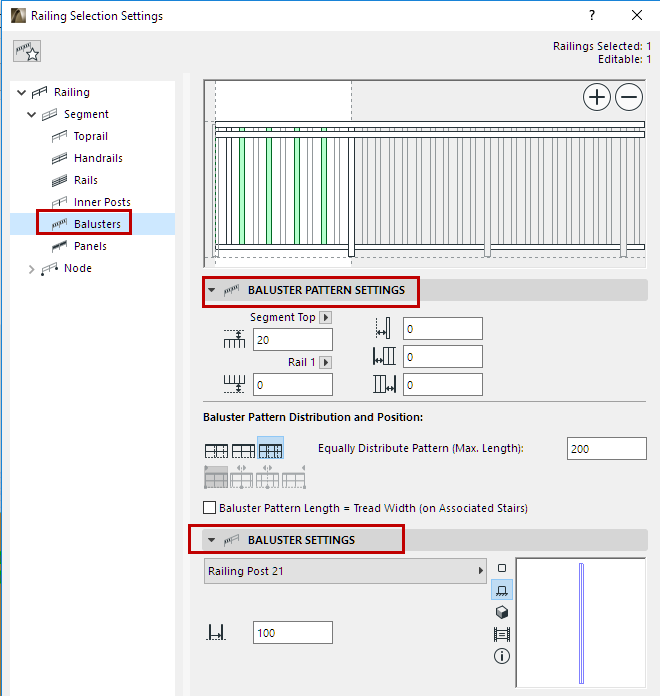Click the Handrails item icon
Image resolution: width=660 pixels, height=696 pixels.
pos(59,158)
